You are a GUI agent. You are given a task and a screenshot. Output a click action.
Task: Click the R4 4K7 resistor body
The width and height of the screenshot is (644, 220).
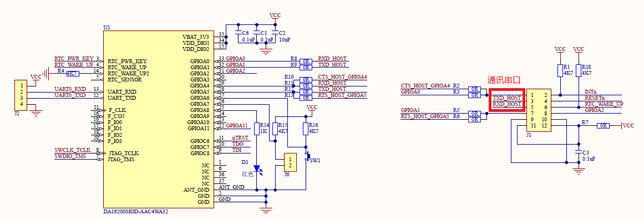(72, 74)
